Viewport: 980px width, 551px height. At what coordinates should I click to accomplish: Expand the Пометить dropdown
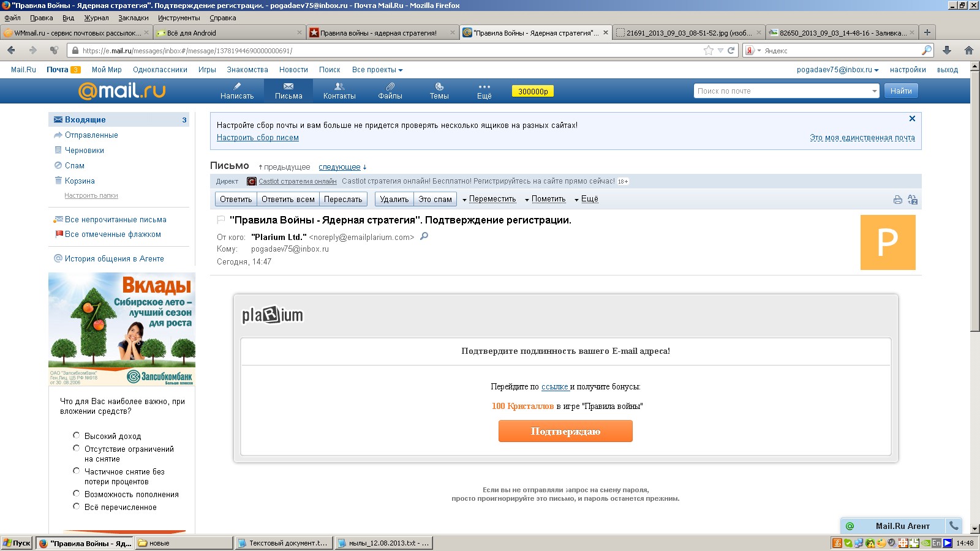(x=545, y=199)
